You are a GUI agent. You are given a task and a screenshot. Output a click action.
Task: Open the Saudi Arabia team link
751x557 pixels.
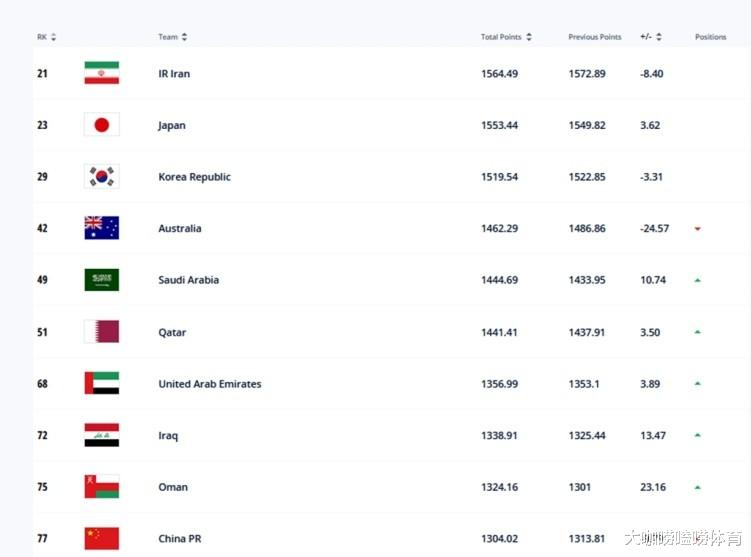tap(189, 280)
